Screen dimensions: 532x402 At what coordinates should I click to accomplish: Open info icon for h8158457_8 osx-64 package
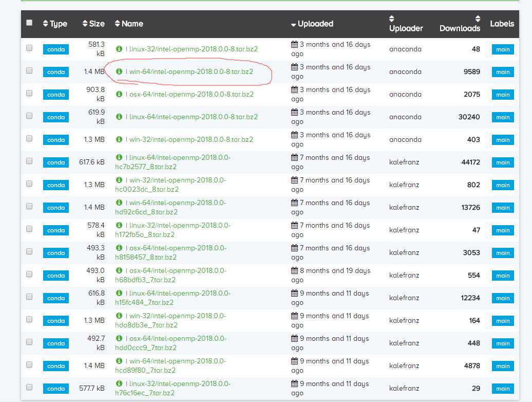point(119,248)
